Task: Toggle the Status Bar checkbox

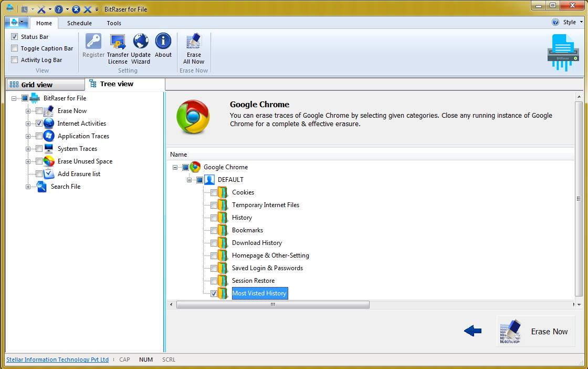Action: click(x=15, y=36)
